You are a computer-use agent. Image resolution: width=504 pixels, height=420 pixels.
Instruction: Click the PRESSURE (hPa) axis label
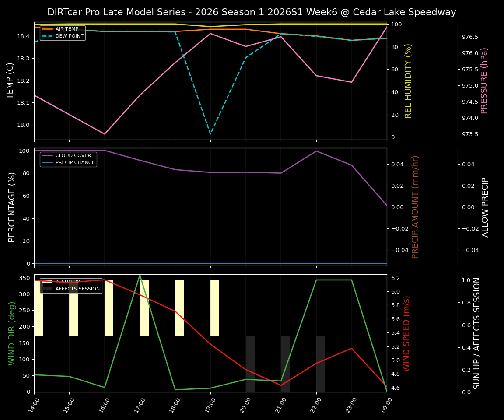[484, 81]
